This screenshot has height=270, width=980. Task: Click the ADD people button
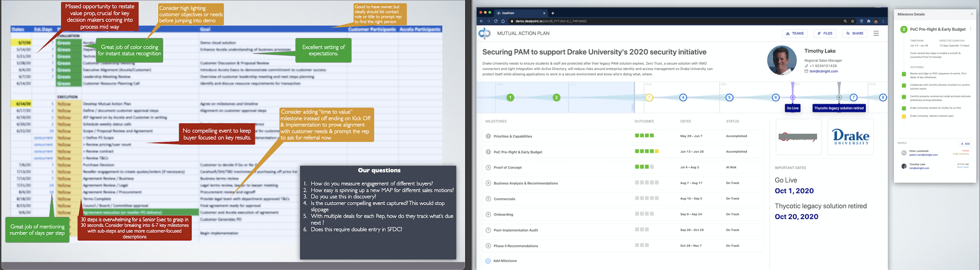[965, 144]
